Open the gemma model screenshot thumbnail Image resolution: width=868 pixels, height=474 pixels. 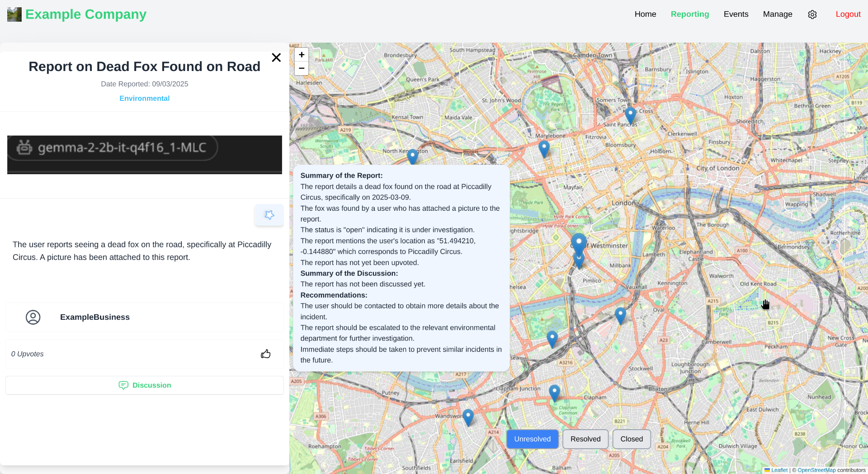[145, 154]
